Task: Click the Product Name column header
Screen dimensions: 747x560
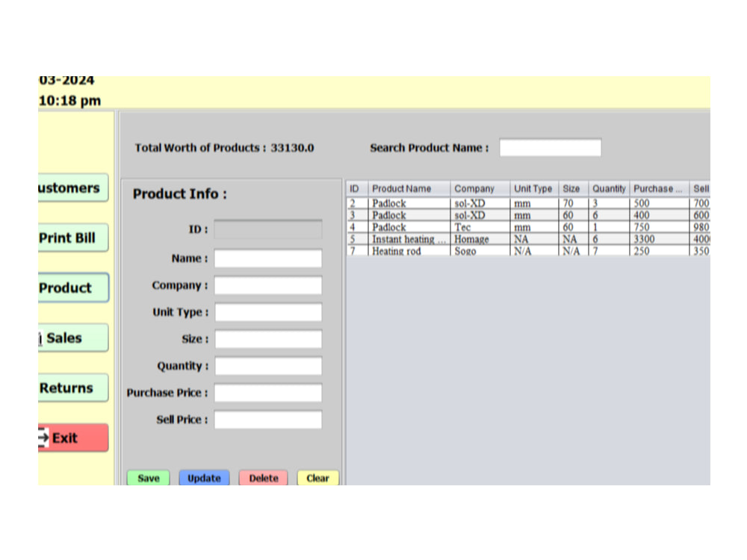Action: [x=400, y=189]
